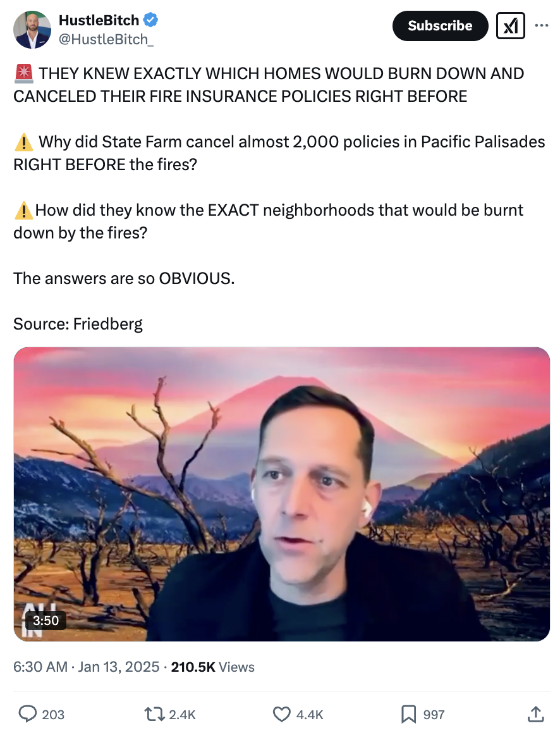Click the Subscribe button
This screenshot has width=560, height=735.
pyautogui.click(x=440, y=26)
